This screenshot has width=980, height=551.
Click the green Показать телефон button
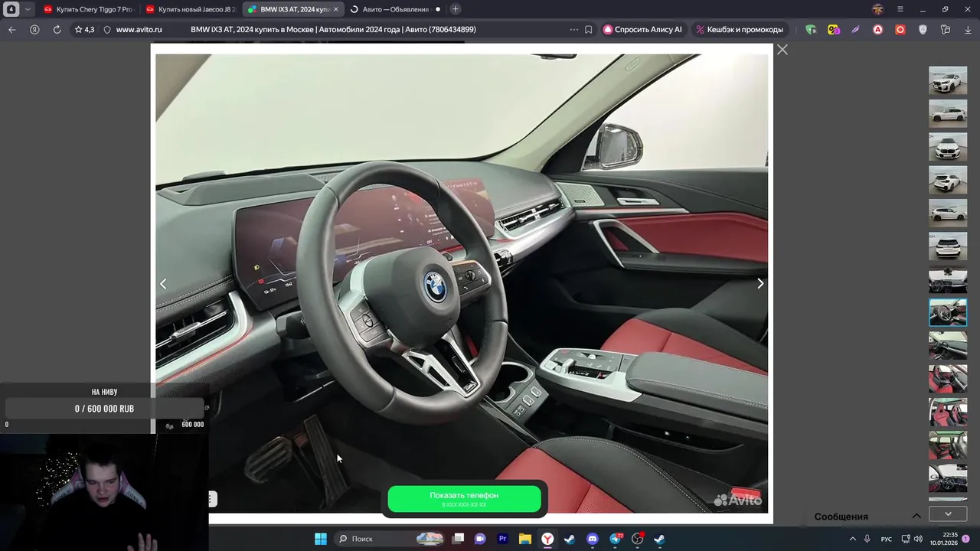tap(464, 499)
